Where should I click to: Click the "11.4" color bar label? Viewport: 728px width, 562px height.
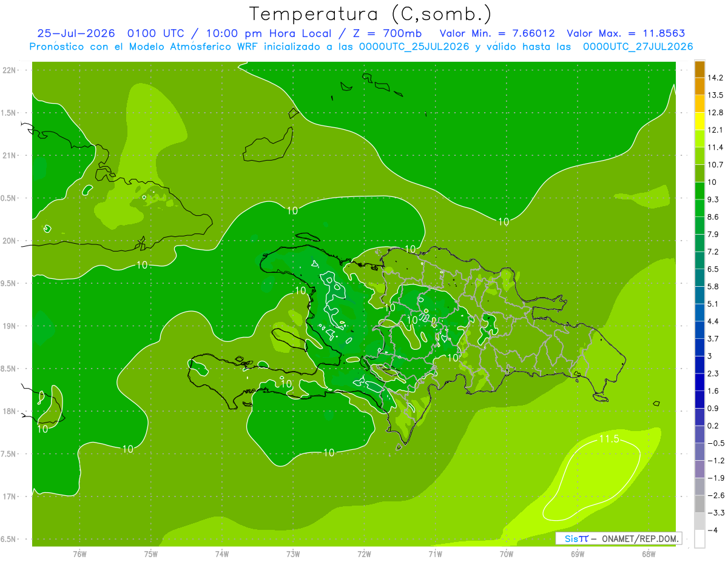715,147
